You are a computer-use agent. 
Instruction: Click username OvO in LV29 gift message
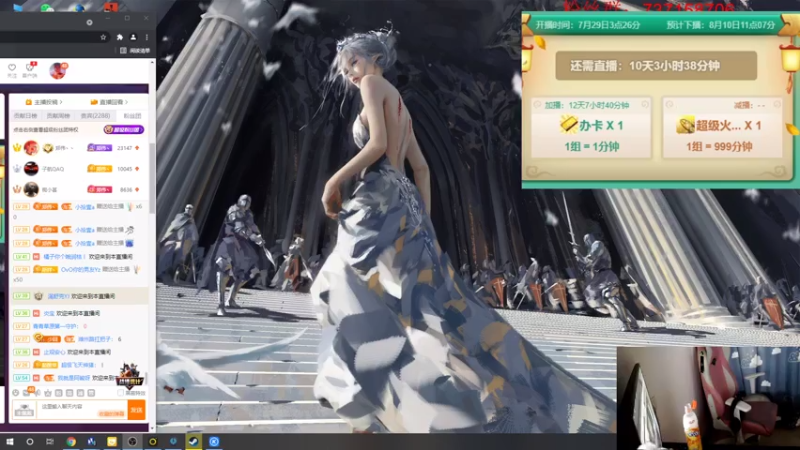81,269
